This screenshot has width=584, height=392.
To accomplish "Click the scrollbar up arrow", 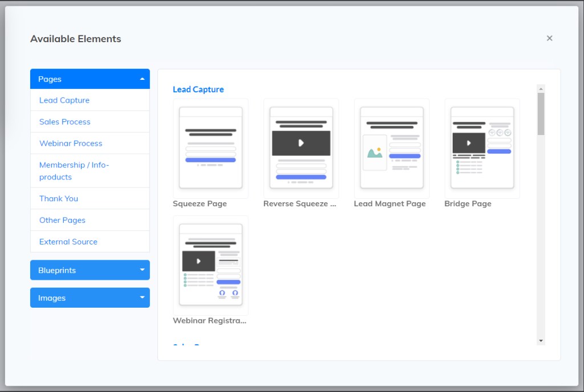I will pos(541,88).
